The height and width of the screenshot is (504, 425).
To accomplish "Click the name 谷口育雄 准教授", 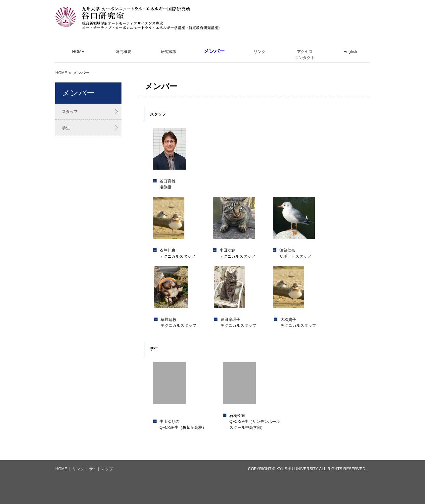I will tap(167, 184).
